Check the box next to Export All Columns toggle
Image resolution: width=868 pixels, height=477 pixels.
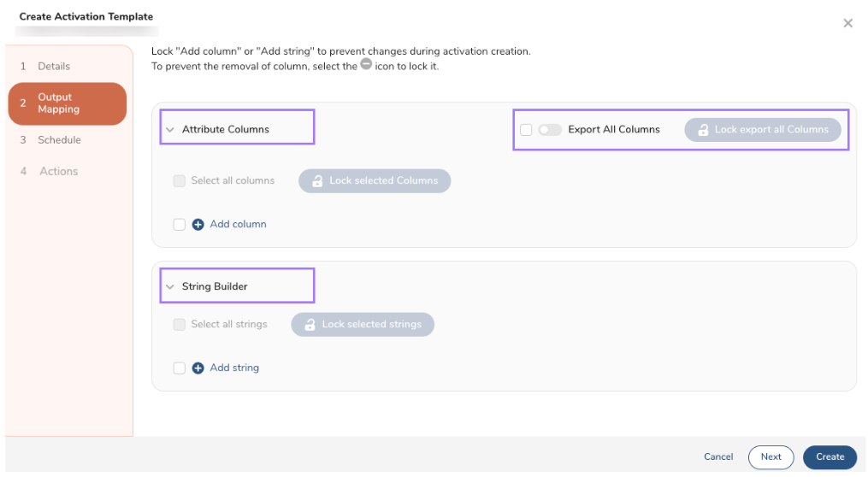(526, 130)
